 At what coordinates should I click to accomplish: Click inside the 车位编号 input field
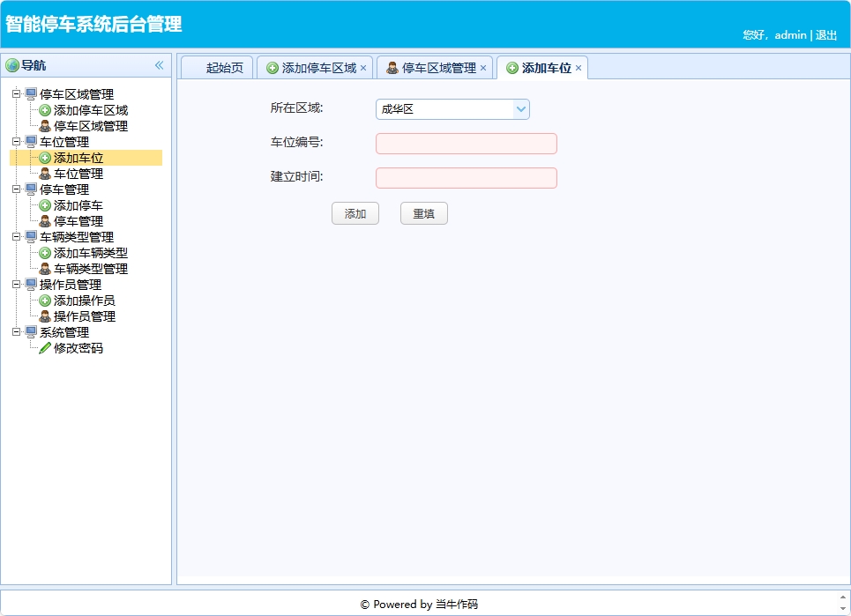(x=466, y=143)
